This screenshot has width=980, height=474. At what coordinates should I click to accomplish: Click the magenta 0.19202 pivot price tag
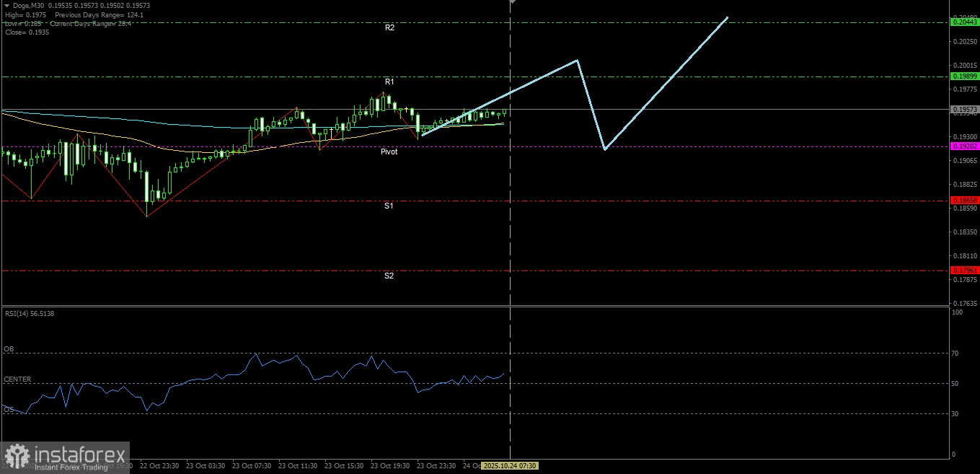pos(965,146)
